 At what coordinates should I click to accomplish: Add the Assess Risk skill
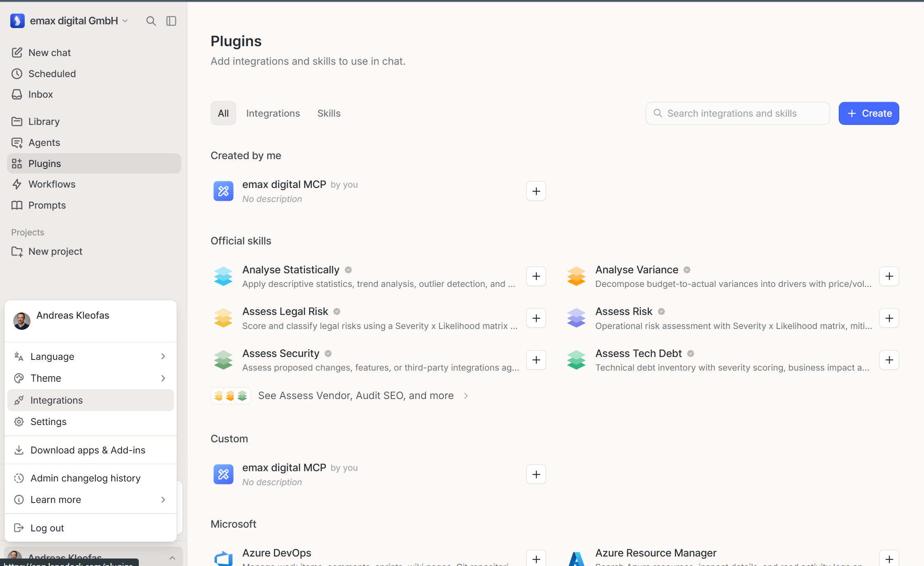[x=889, y=318]
